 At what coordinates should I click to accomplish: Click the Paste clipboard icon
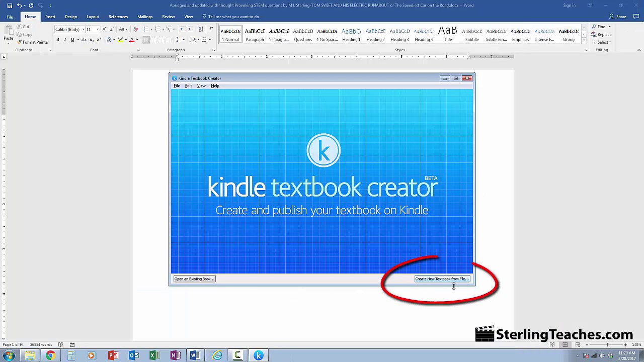(9, 30)
